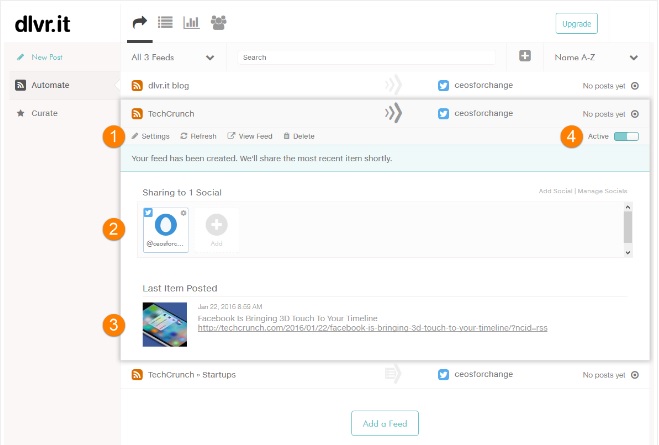Viewport: 659px width, 445px height.
Task: Expand the All 3 Feeds dropdown
Action: 173,57
